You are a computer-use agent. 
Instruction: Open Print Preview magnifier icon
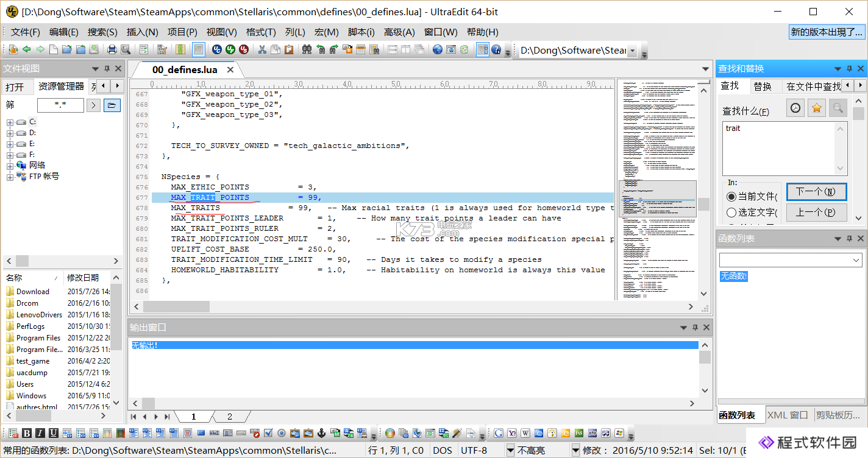[126, 49]
